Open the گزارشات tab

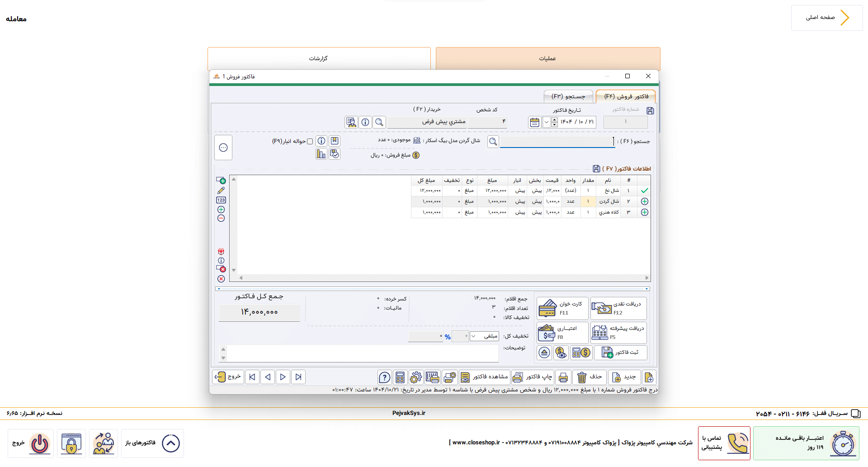point(319,59)
